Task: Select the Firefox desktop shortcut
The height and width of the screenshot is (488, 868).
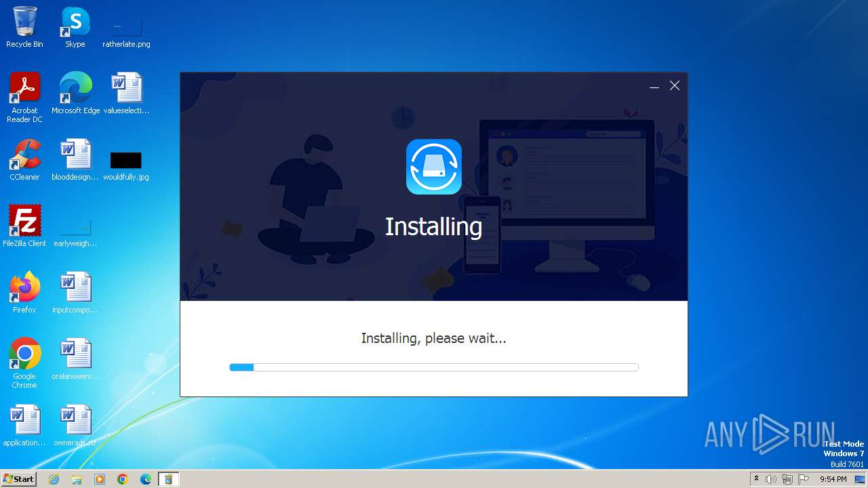Action: pos(24,293)
